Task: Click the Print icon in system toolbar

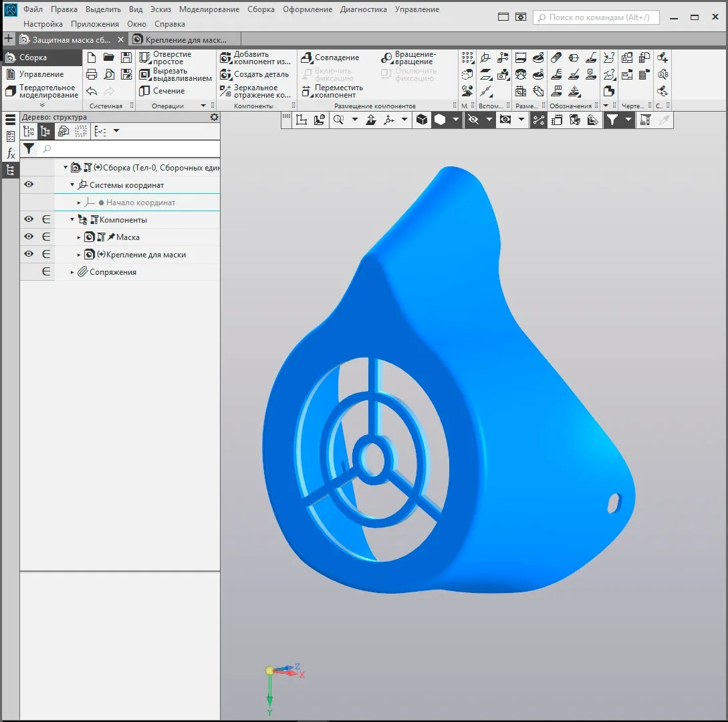Action: 92,74
